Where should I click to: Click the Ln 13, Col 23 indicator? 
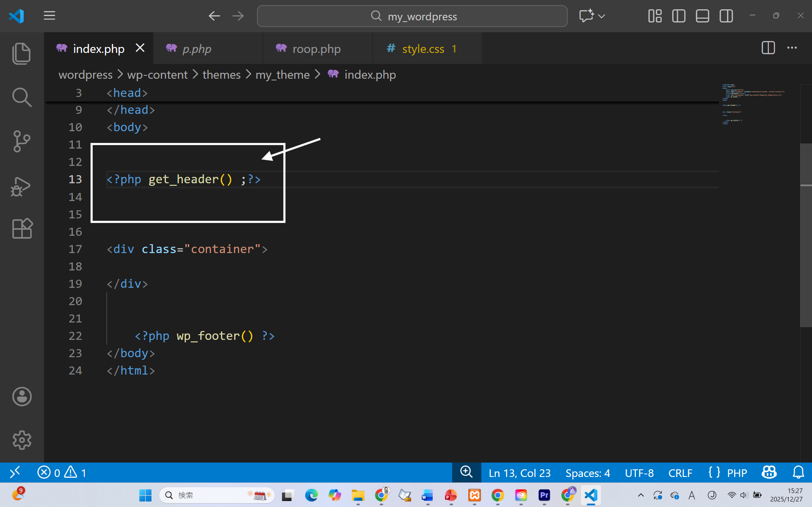[x=519, y=473]
